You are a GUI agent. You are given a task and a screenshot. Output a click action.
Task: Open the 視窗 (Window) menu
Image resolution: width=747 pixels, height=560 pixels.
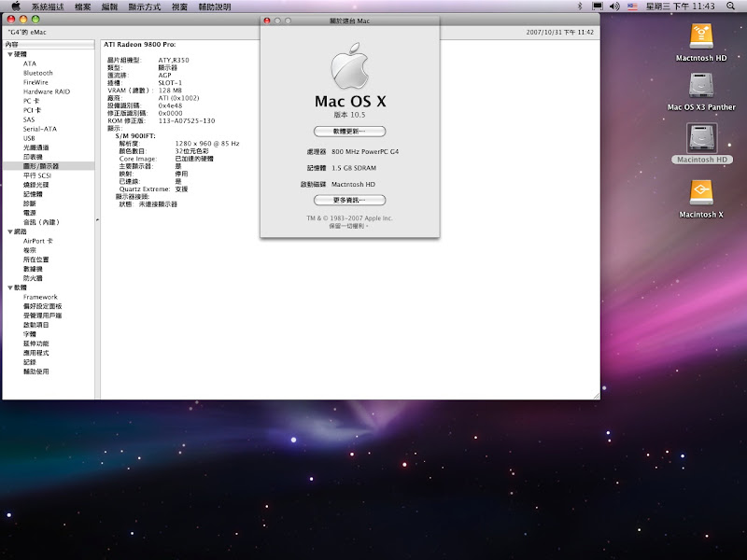[x=179, y=7]
